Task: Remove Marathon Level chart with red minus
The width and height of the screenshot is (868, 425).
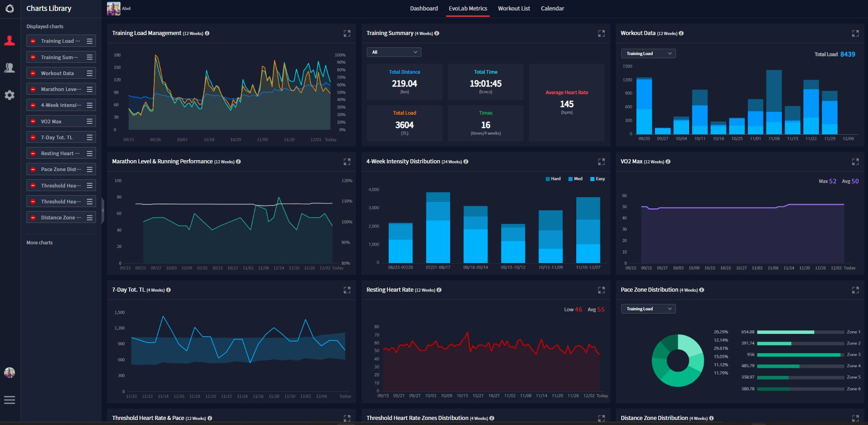Action: pos(33,89)
